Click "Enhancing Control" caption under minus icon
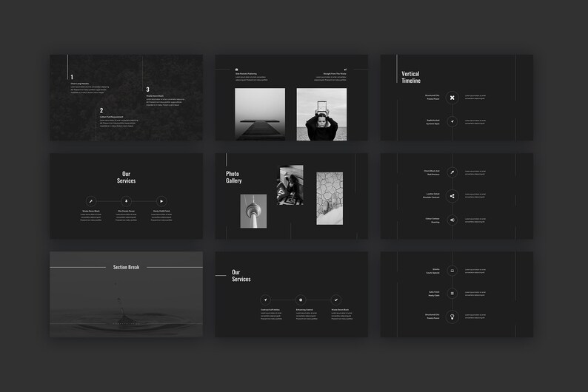The height and width of the screenshot is (392, 588). [304, 310]
